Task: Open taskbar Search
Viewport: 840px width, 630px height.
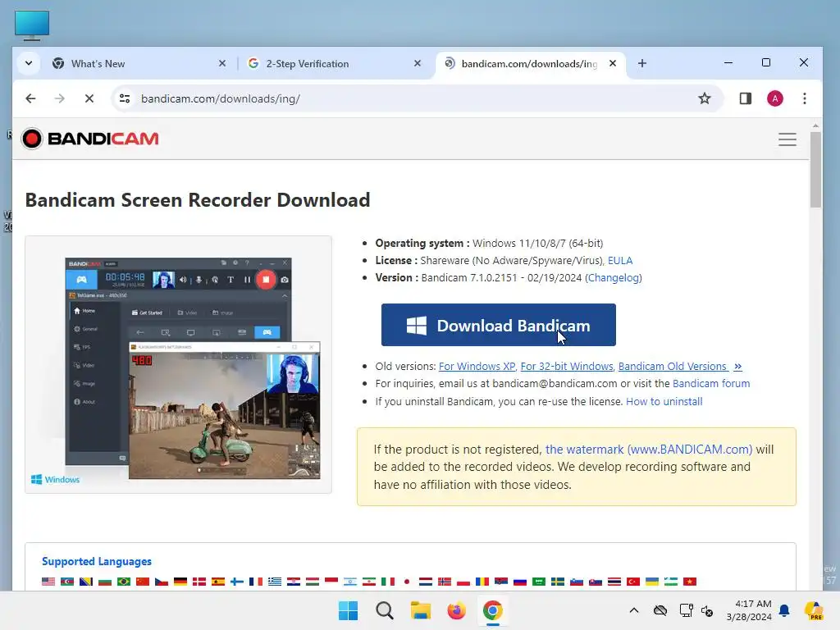Action: point(384,610)
